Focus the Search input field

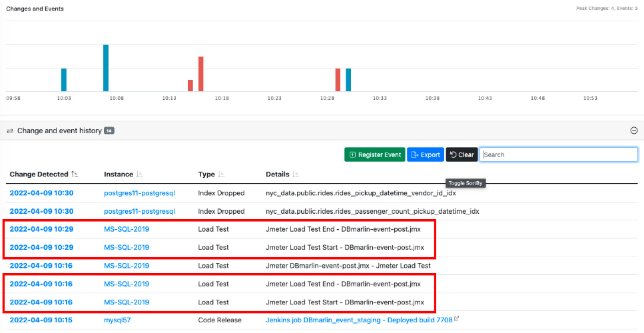558,155
